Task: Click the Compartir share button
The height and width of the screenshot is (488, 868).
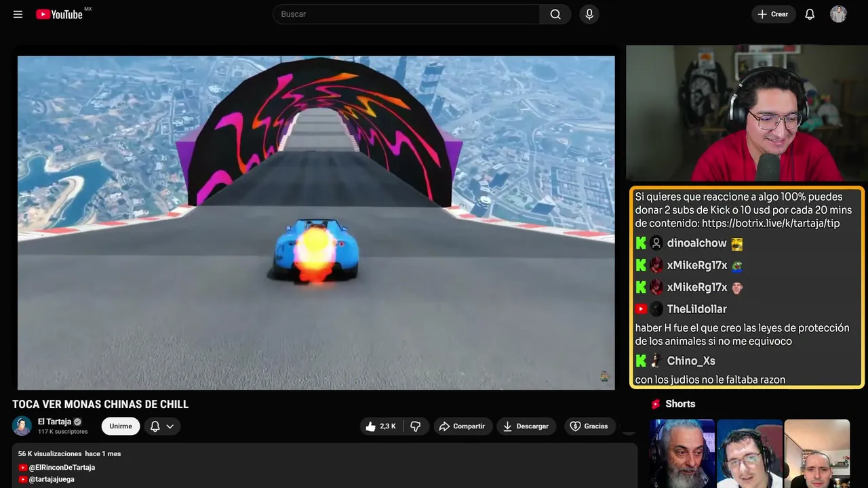Action: click(x=462, y=426)
